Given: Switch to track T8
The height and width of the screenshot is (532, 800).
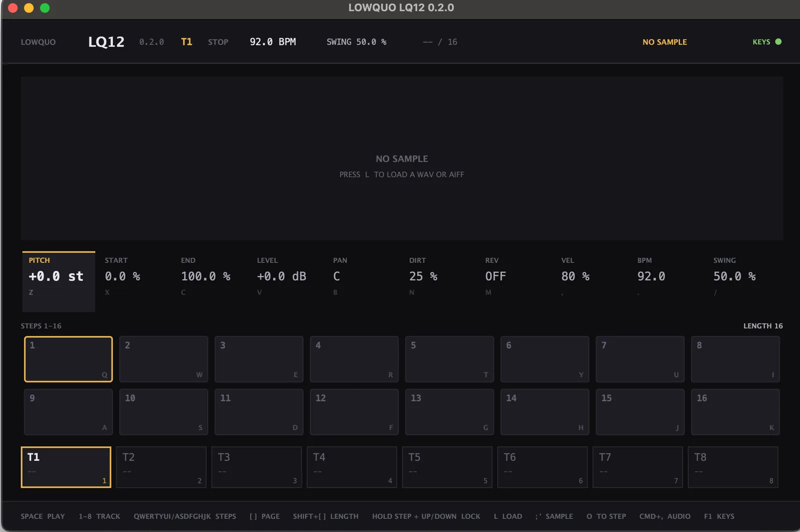Looking at the screenshot, I should click(x=733, y=467).
